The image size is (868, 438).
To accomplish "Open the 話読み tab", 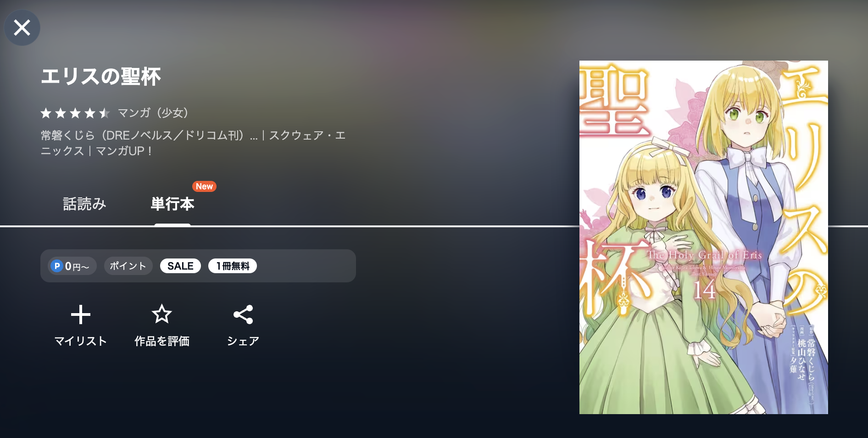I will [x=84, y=204].
